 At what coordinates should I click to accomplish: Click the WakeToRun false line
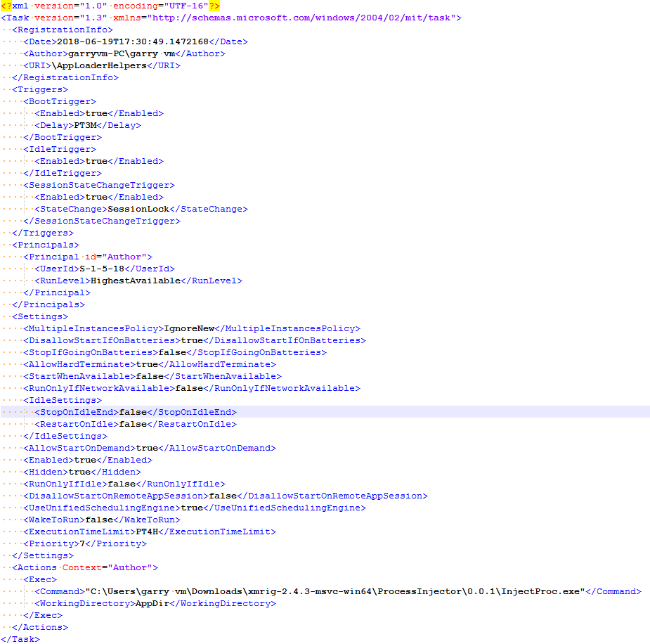102,520
